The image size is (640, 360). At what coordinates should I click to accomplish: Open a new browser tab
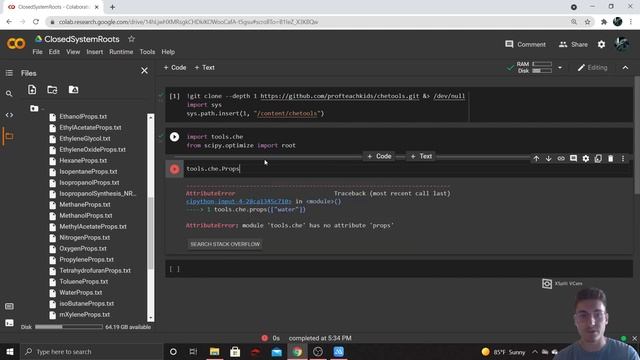coord(112,7)
